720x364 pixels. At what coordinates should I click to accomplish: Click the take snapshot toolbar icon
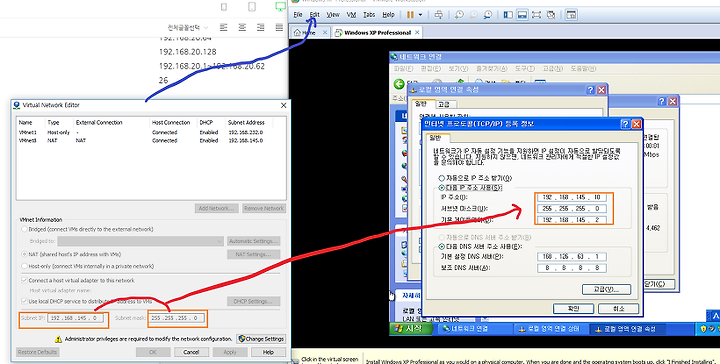[459, 15]
